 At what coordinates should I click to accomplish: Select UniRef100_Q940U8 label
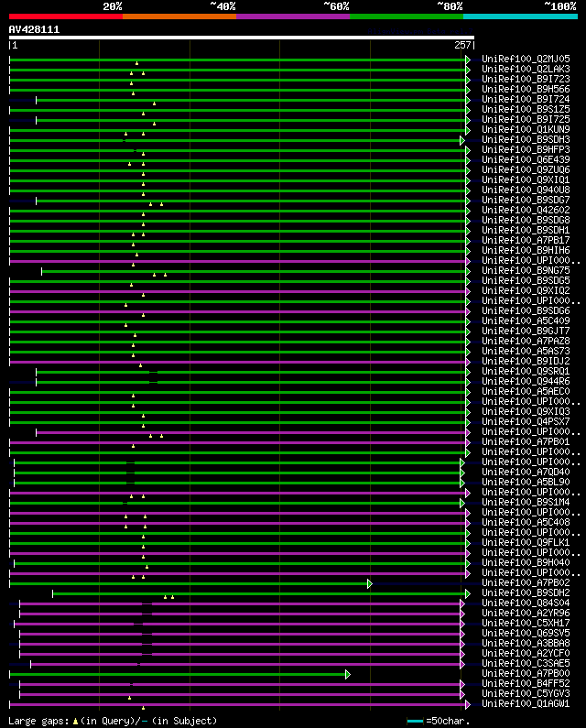click(526, 190)
